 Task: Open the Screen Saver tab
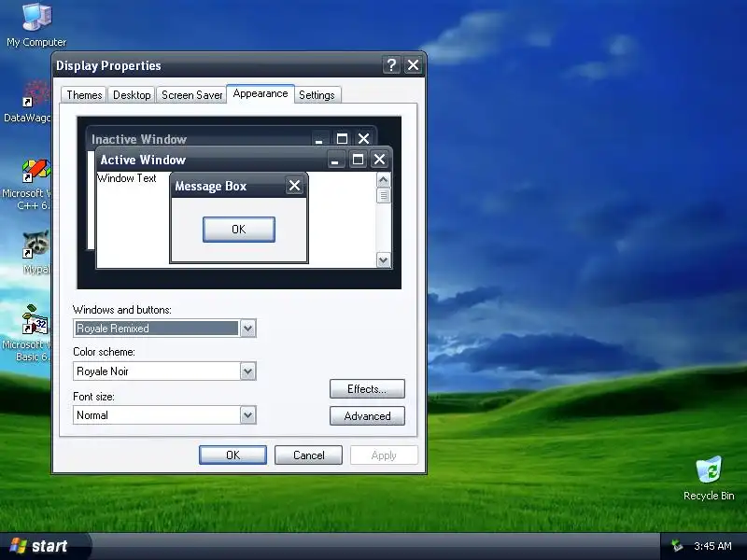tap(191, 95)
